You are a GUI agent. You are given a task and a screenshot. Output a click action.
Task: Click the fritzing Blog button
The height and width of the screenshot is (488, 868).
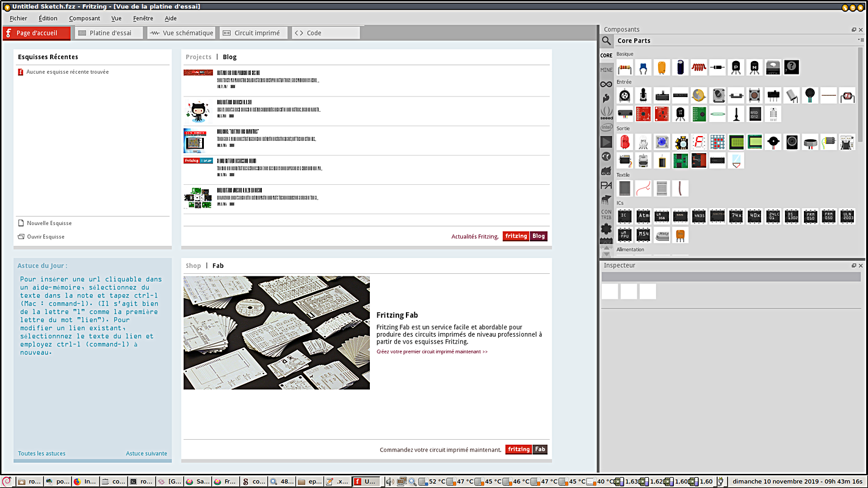[525, 236]
